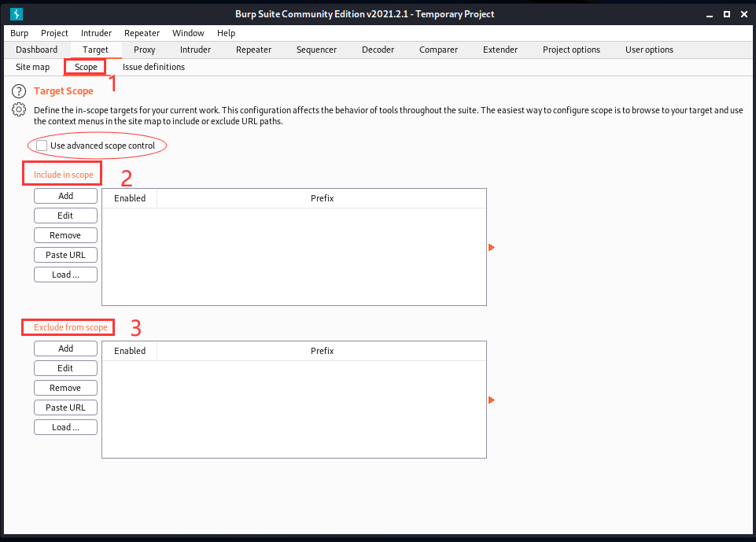Click orange arrow beside Exclude from scope table
This screenshot has width=756, height=542.
click(492, 400)
